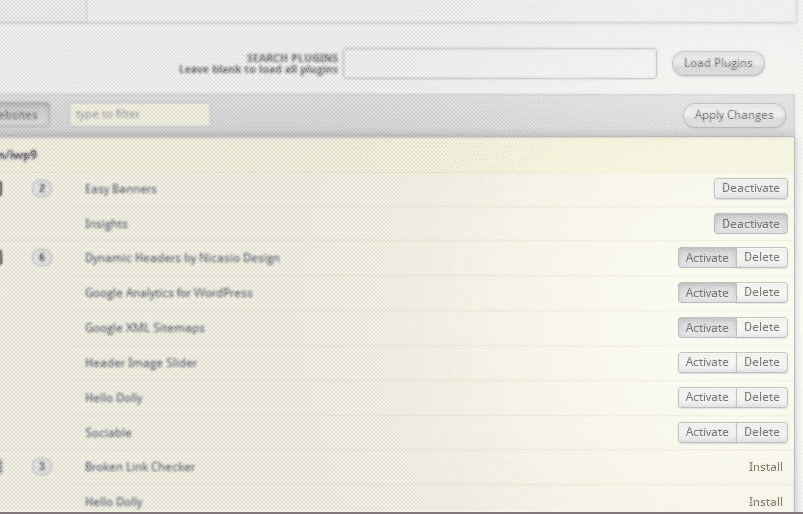Focus the Search Plugins text field

[500, 64]
